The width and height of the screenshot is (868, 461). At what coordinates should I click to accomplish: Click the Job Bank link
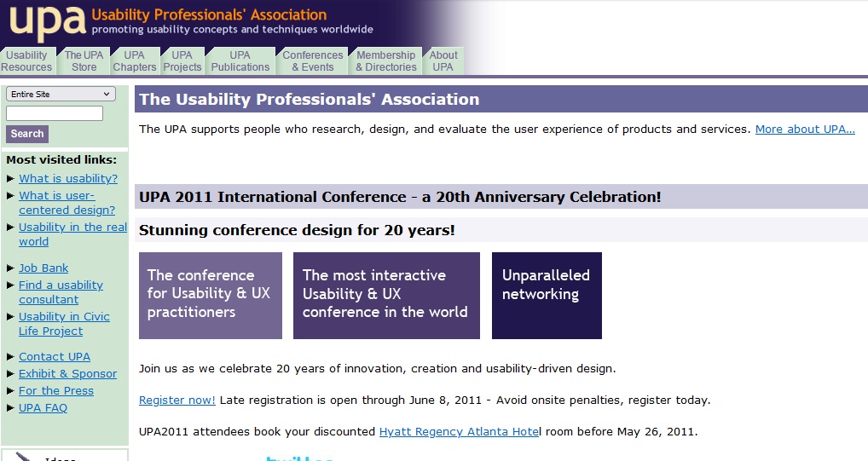[x=43, y=268]
